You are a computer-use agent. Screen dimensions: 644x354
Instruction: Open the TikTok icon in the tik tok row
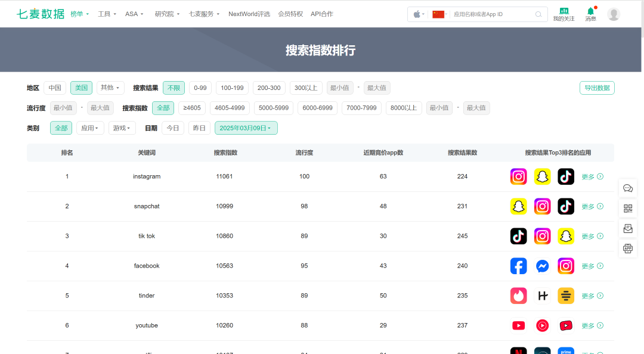pyautogui.click(x=518, y=236)
